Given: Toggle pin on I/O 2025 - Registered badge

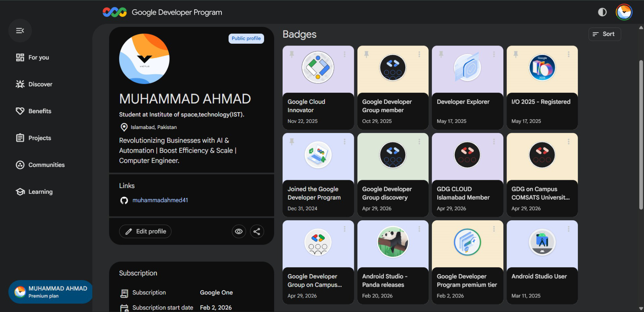Looking at the screenshot, I should pyautogui.click(x=516, y=54).
